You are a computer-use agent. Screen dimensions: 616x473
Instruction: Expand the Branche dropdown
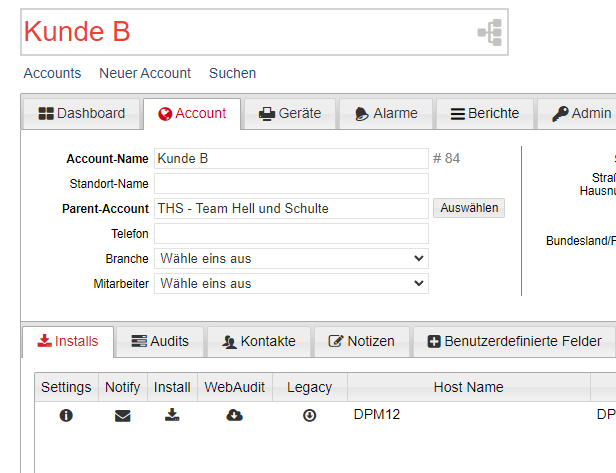click(x=291, y=259)
